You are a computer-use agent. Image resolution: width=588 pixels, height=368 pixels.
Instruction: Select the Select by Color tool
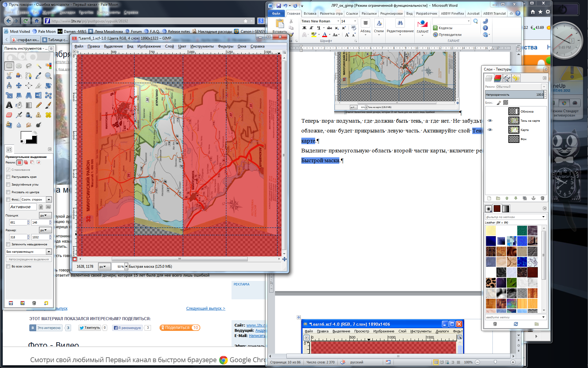coord(48,66)
